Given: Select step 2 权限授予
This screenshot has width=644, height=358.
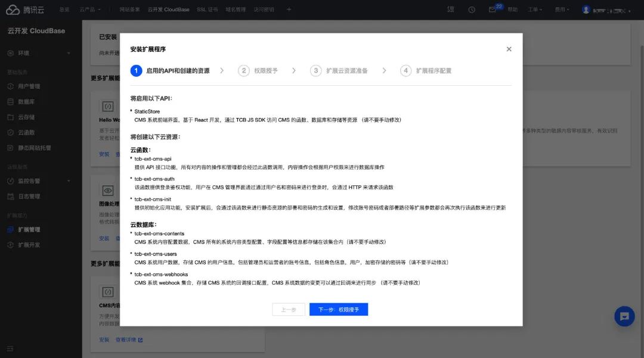Looking at the screenshot, I should (x=258, y=70).
